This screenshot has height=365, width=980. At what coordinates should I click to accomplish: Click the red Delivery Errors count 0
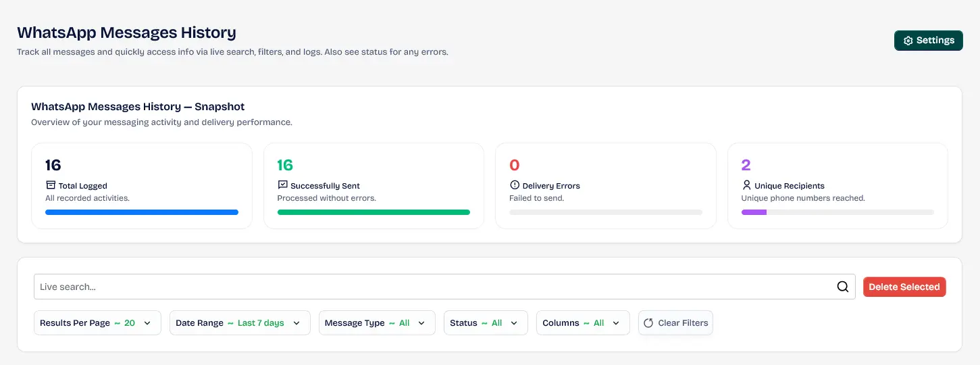515,165
